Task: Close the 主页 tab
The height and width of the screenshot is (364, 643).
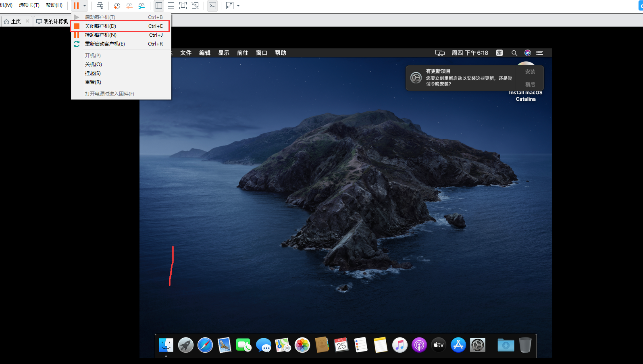Action: pyautogui.click(x=27, y=21)
